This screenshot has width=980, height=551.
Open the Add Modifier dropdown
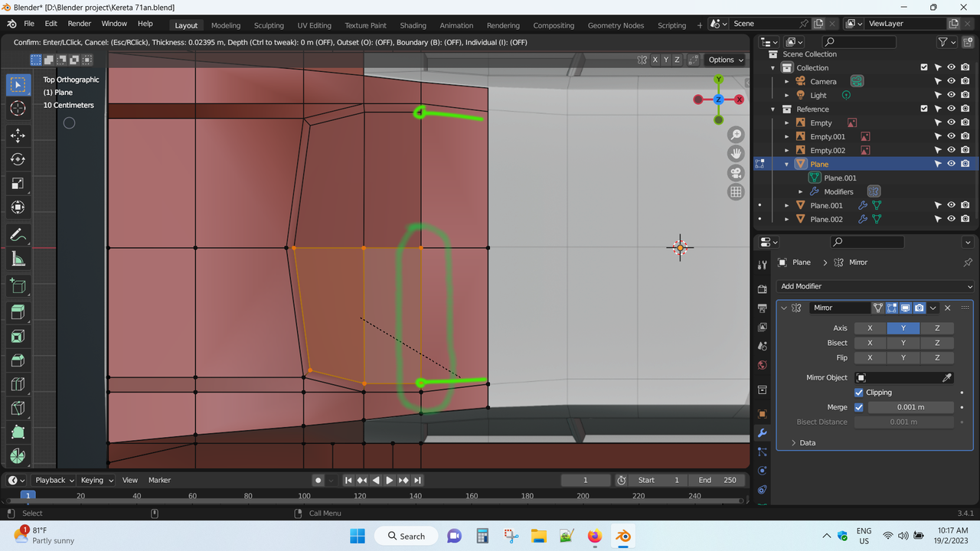[875, 286]
